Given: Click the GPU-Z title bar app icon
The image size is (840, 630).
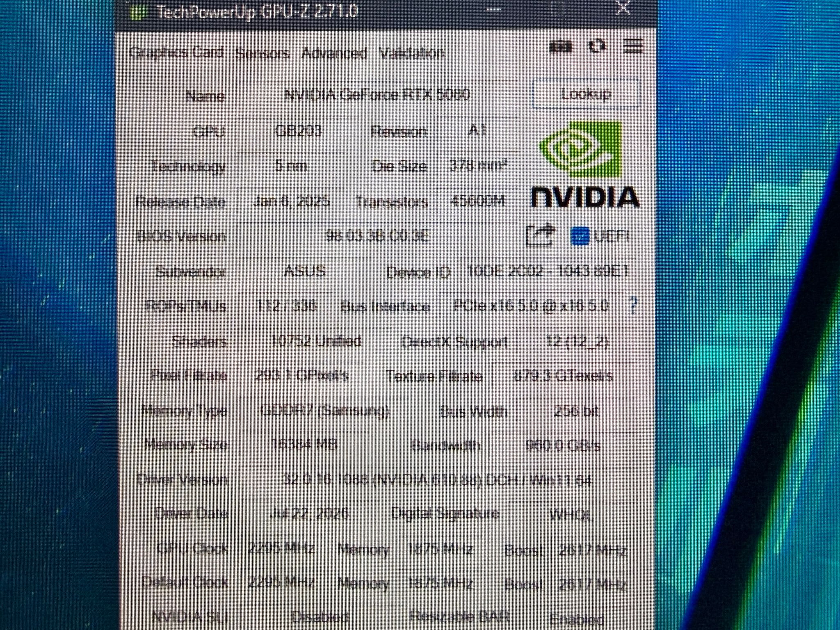Looking at the screenshot, I should (138, 12).
